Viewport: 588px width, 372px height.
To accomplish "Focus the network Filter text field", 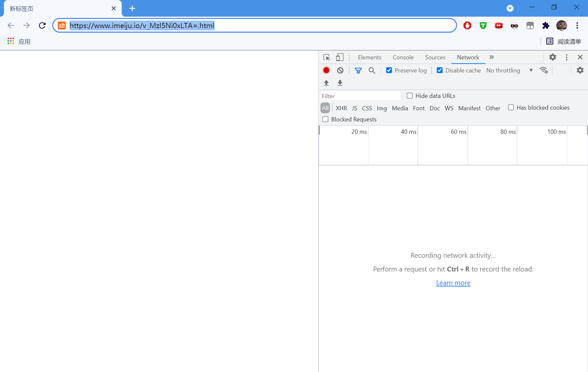I will [360, 96].
